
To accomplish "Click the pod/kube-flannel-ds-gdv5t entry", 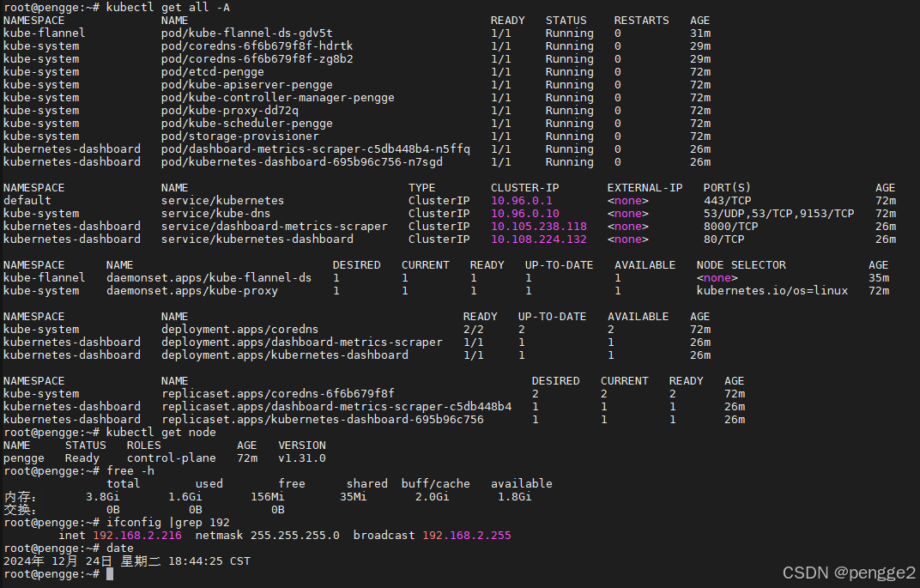I will [x=247, y=33].
